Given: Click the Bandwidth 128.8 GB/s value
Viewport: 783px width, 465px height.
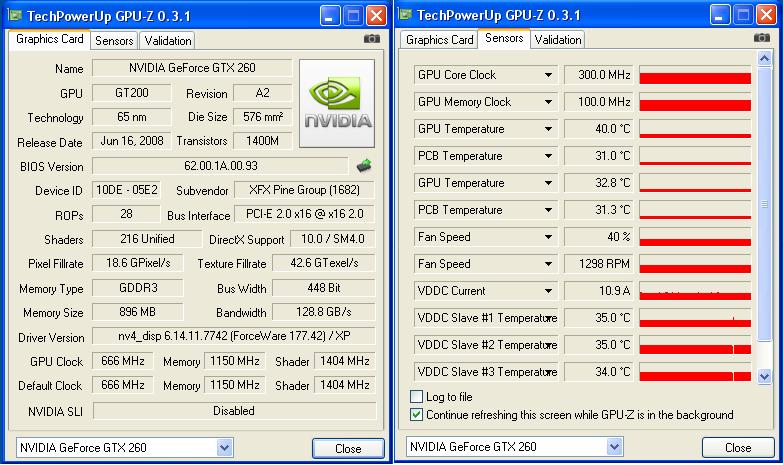Looking at the screenshot, I should pyautogui.click(x=324, y=312).
